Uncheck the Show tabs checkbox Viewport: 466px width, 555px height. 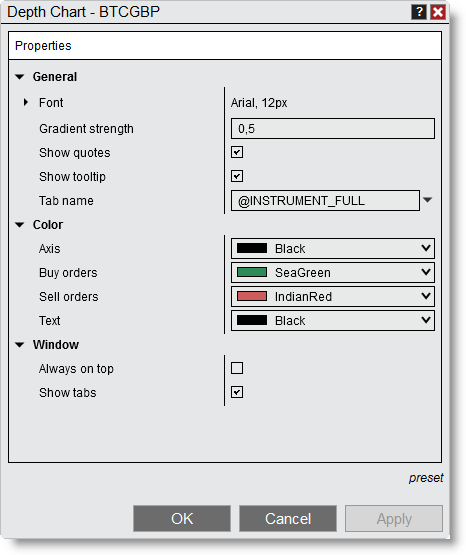[x=237, y=392]
